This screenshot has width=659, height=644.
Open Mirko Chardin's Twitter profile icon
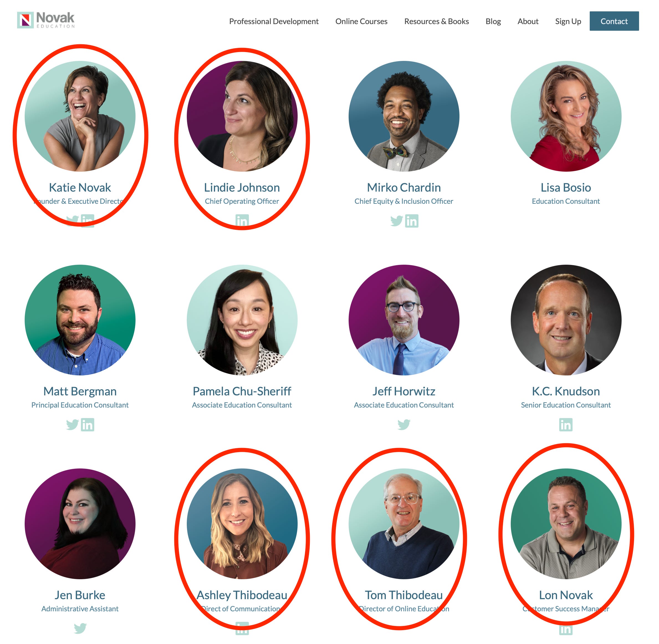tap(397, 221)
